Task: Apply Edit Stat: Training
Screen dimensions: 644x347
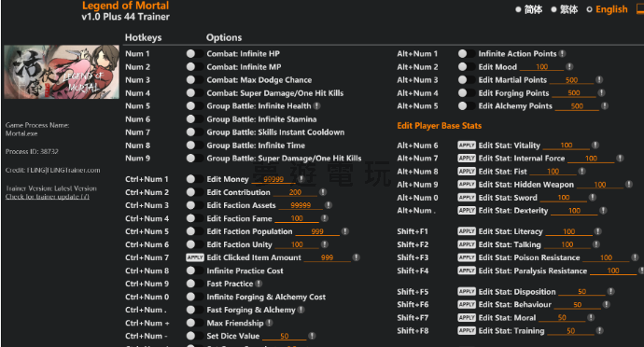Action: click(467, 330)
